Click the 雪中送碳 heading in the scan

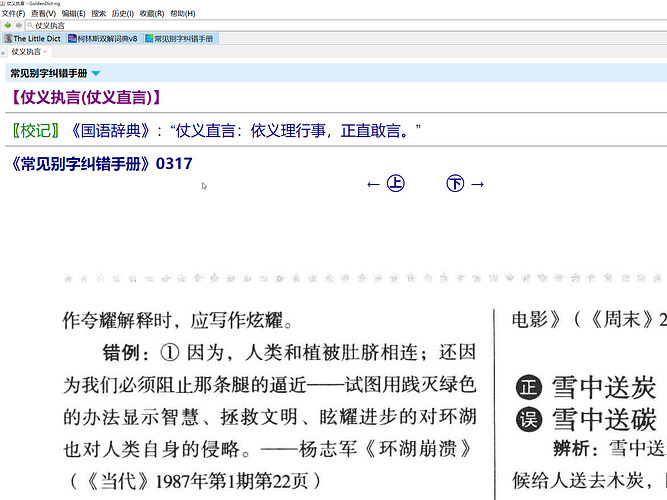coord(604,420)
